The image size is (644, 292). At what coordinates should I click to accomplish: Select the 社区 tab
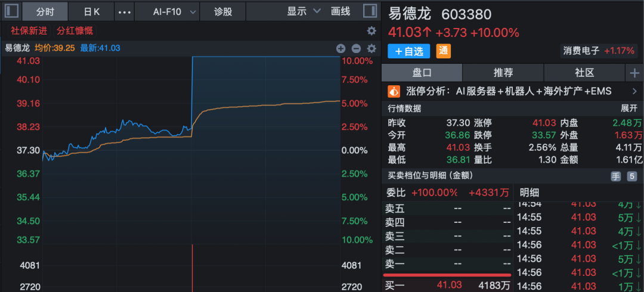(x=584, y=73)
